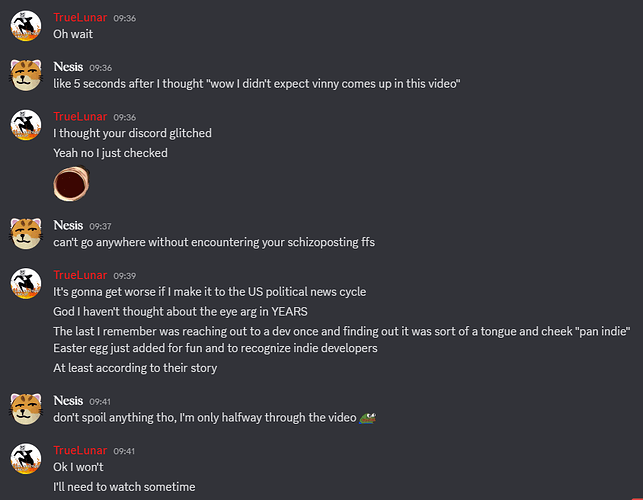This screenshot has height=500, width=643.
Task: Open Nesis's avatar beside "don't spoil anything tho"
Action: (x=26, y=408)
